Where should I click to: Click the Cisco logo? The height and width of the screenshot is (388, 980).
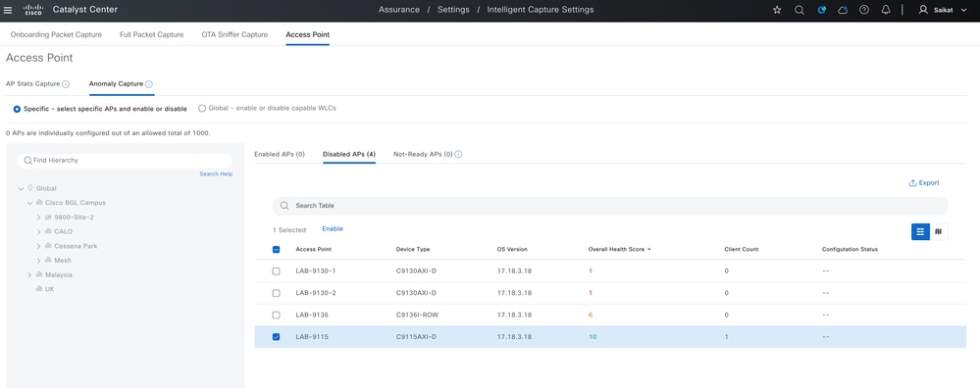[32, 10]
